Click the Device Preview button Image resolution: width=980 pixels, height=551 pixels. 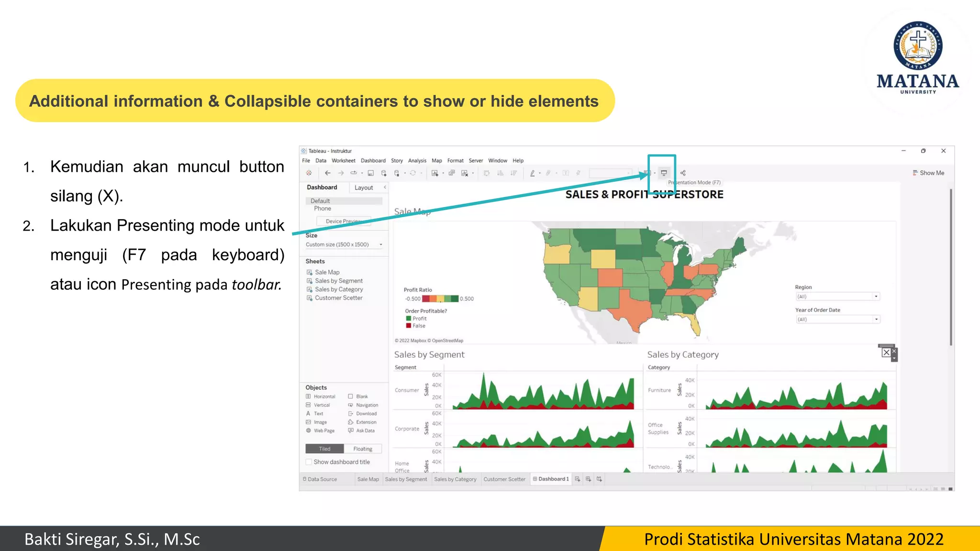[343, 221]
